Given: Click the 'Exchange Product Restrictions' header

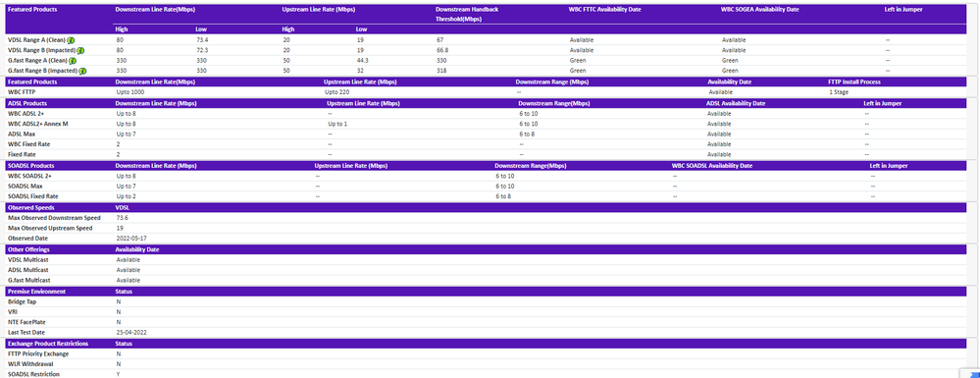Looking at the screenshot, I should tap(47, 344).
